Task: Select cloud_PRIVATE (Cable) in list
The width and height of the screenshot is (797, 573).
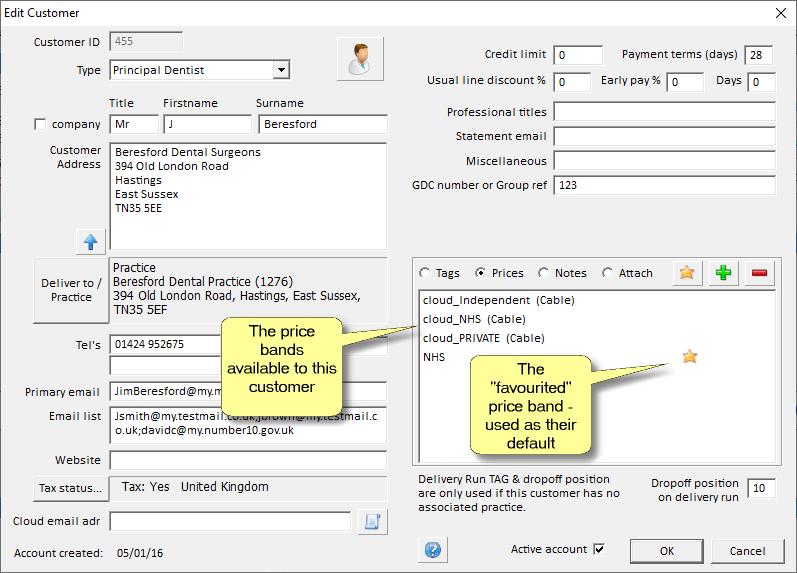Action: (483, 338)
